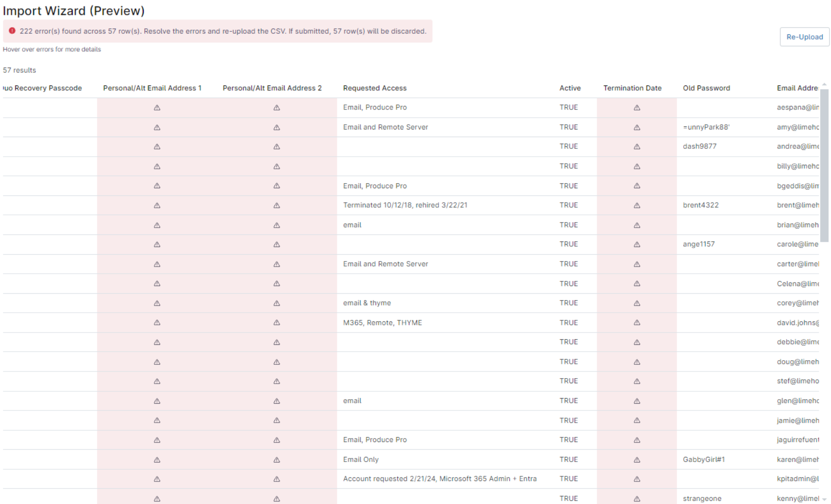The width and height of the screenshot is (831, 504).
Task: Click the Termination Date warning icon in amy's row
Action: click(x=637, y=127)
